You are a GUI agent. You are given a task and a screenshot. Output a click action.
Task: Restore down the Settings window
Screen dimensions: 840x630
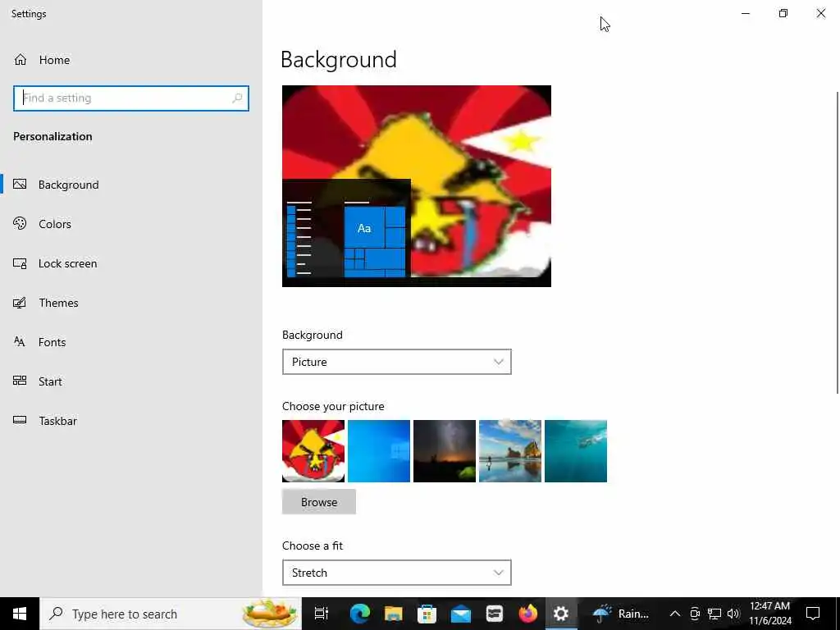click(783, 13)
